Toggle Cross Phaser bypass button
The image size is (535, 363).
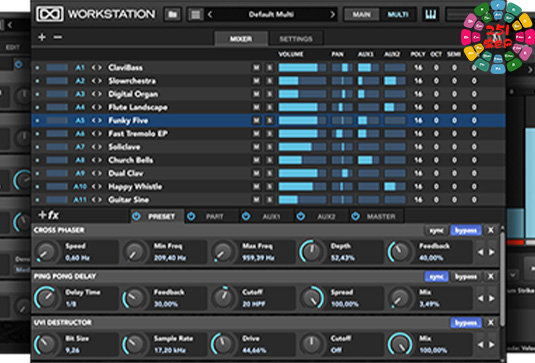[466, 230]
